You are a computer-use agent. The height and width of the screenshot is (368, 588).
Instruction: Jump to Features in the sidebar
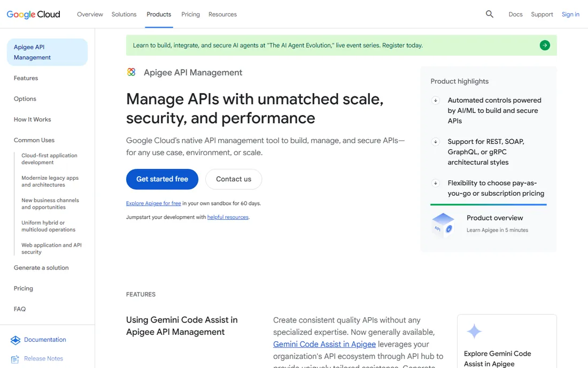click(x=26, y=78)
